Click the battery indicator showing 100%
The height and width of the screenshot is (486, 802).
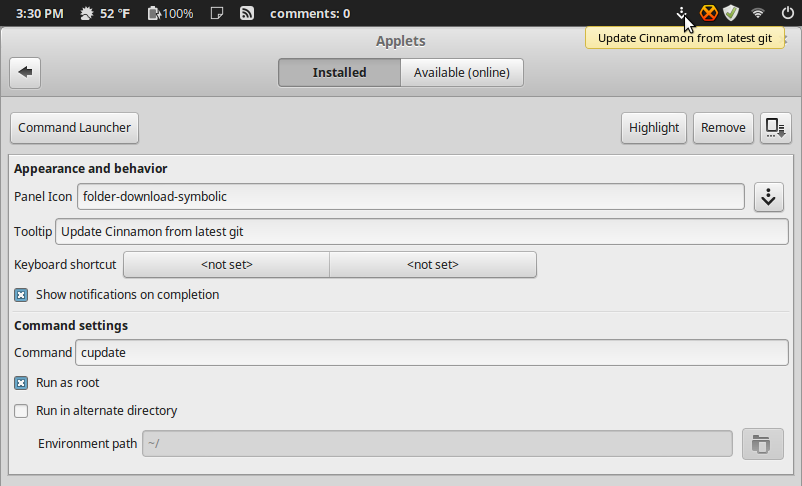[170, 13]
